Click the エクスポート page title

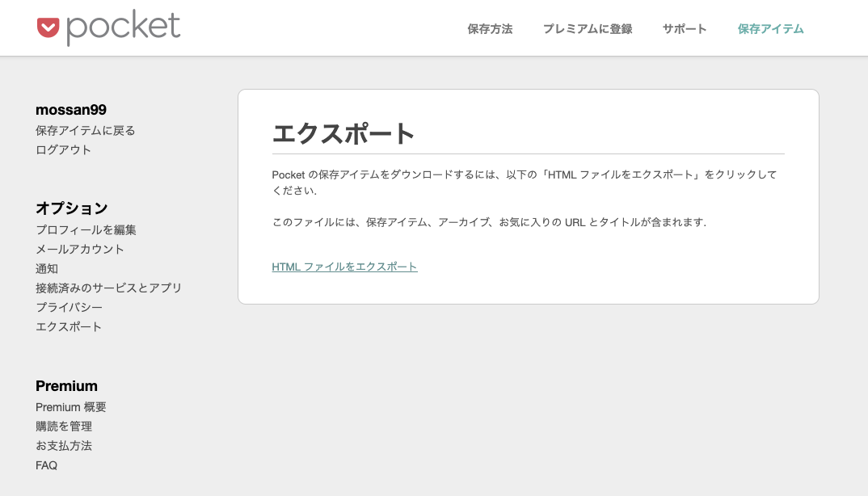click(x=343, y=133)
